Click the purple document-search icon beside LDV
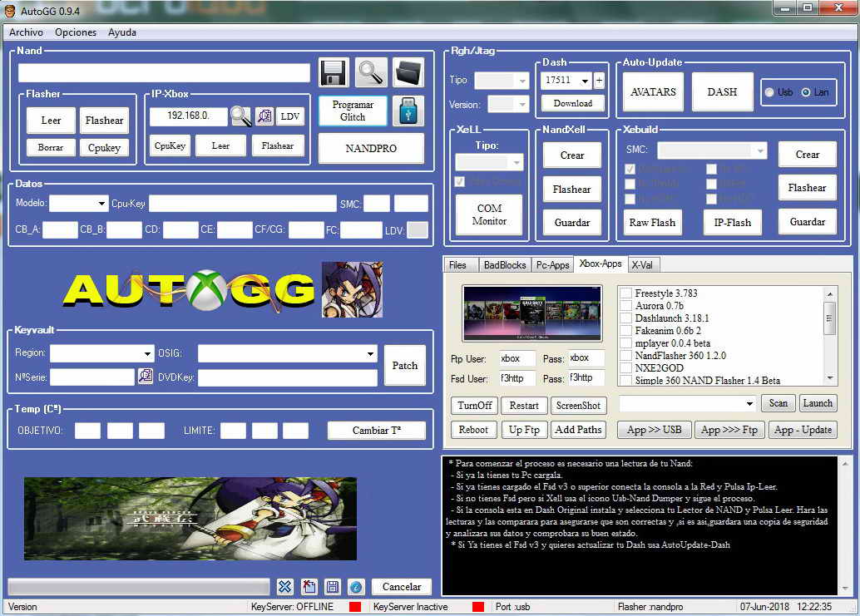The image size is (860, 616). [x=264, y=116]
